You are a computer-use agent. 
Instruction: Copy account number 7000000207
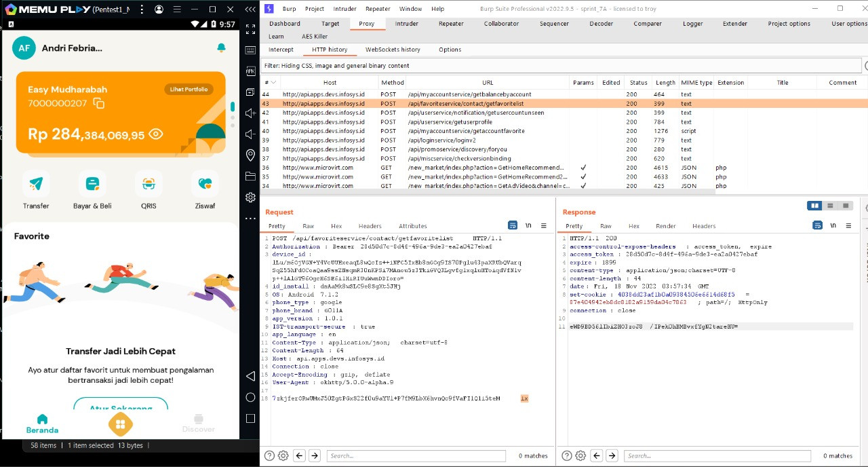click(99, 104)
